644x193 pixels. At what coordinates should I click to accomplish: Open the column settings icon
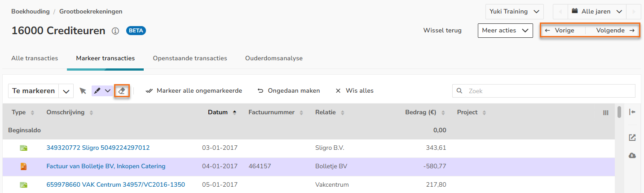[605, 112]
